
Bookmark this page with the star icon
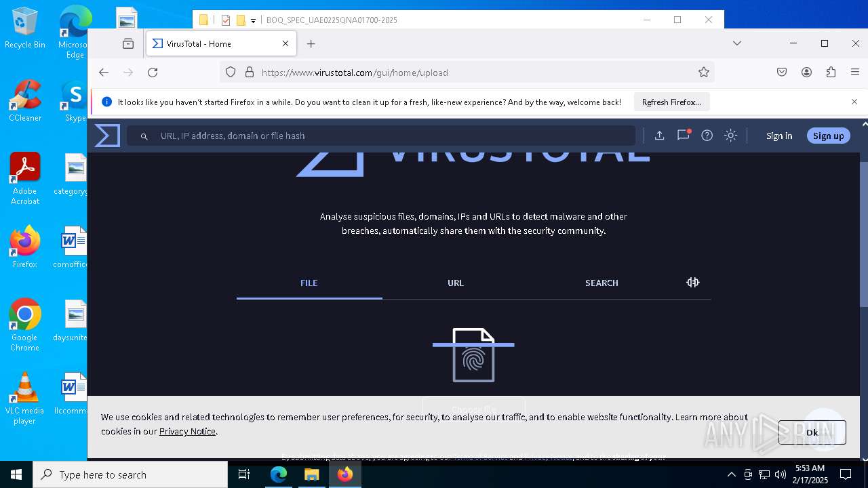pos(704,72)
